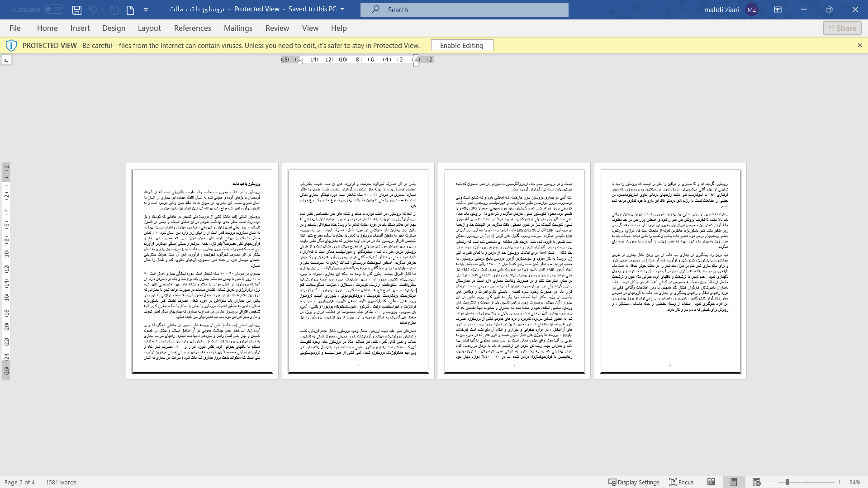This screenshot has height=488, width=868.
Task: Click the zoom in plus button
Action: pyautogui.click(x=840, y=482)
